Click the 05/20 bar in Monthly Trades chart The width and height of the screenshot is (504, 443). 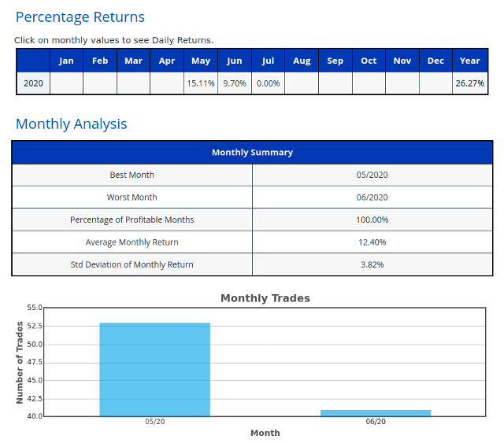(154, 370)
